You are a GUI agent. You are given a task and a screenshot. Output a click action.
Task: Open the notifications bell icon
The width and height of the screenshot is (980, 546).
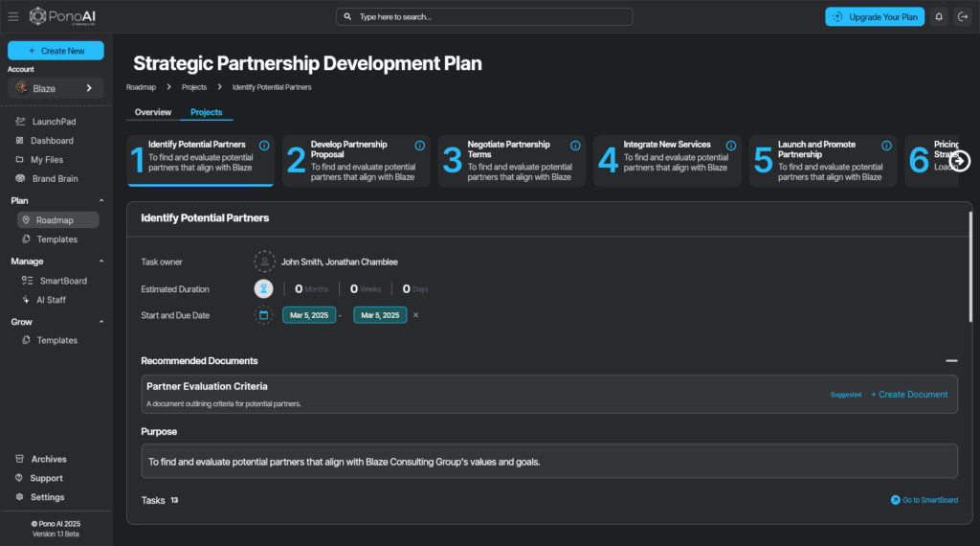coord(939,16)
